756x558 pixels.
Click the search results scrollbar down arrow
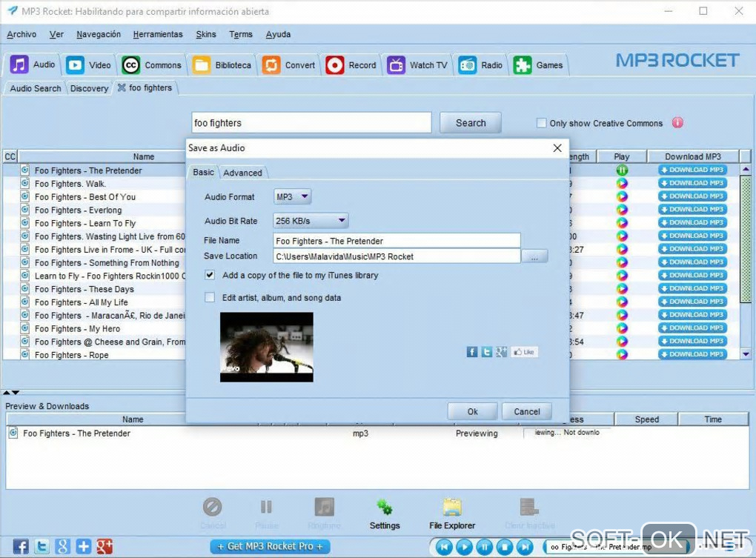click(746, 354)
